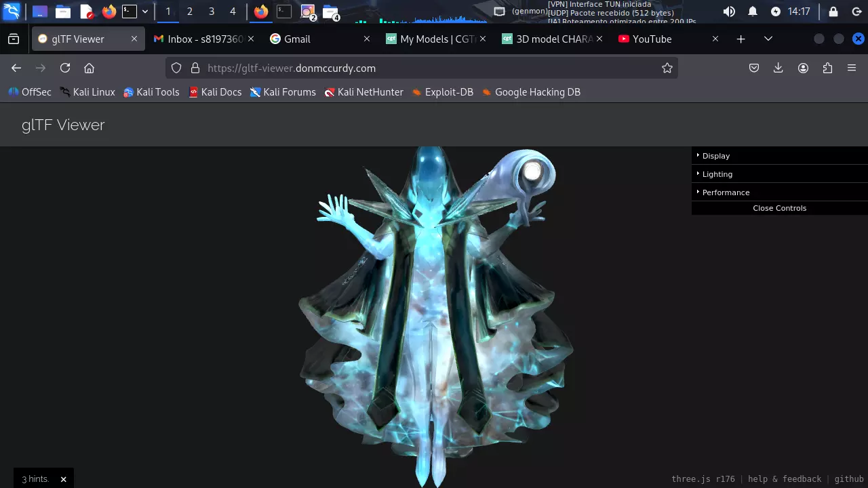Viewport: 868px width, 488px height.
Task: Switch to the Inbox Gmail tab
Action: click(203, 39)
